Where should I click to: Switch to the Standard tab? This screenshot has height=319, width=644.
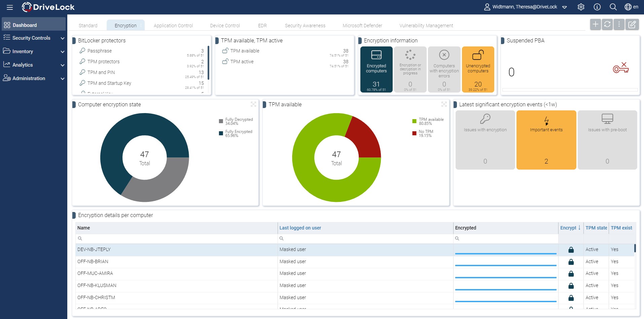point(88,26)
